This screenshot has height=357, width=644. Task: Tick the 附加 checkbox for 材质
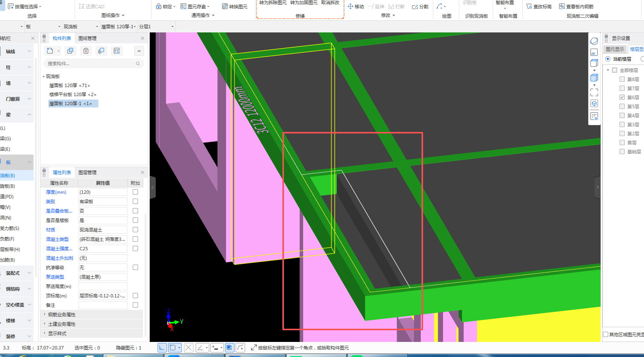pos(135,230)
